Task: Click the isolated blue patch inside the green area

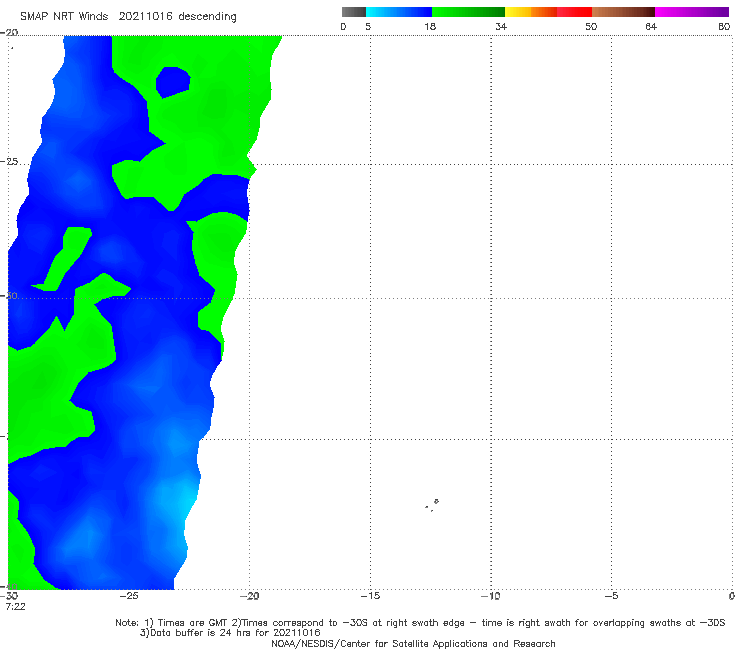Action: coord(173,82)
